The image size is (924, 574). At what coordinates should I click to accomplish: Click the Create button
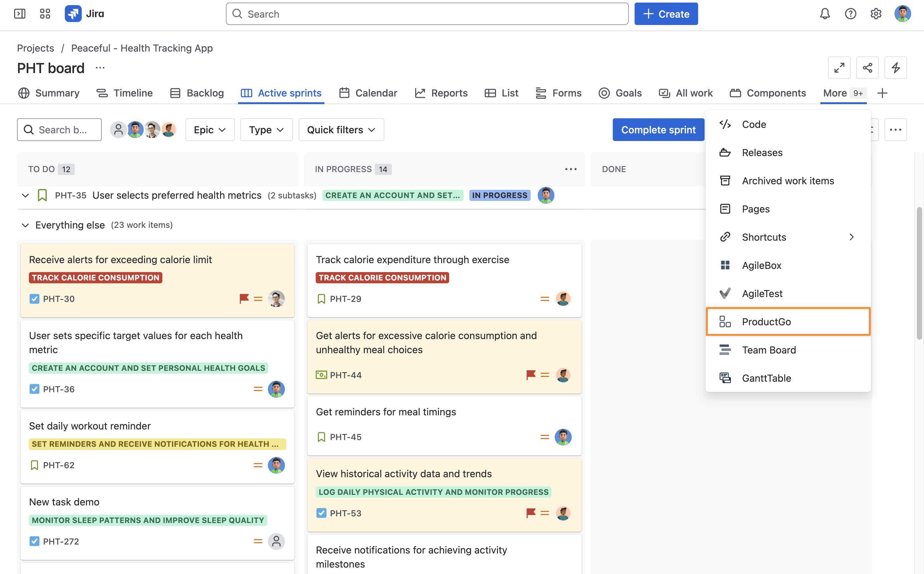pos(666,14)
